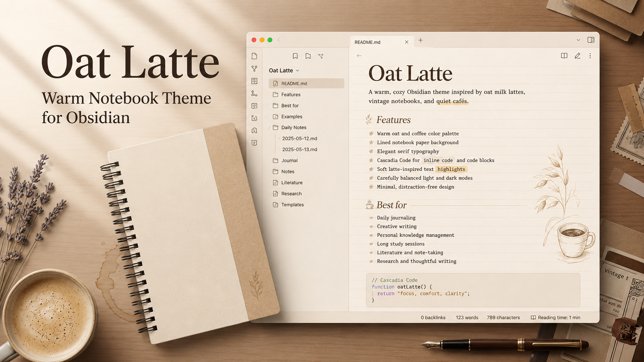
Task: Click 'Minimal, distraction-free design' list item
Action: tap(416, 187)
